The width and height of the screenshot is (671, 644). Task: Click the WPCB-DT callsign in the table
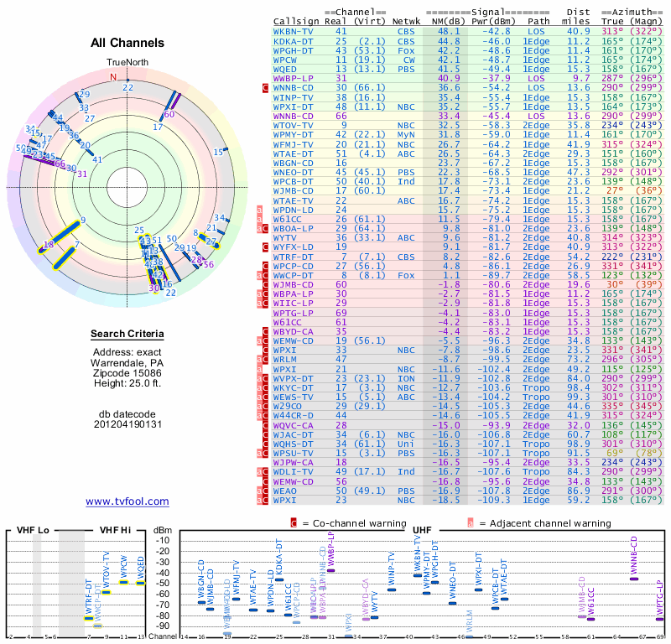293,182
